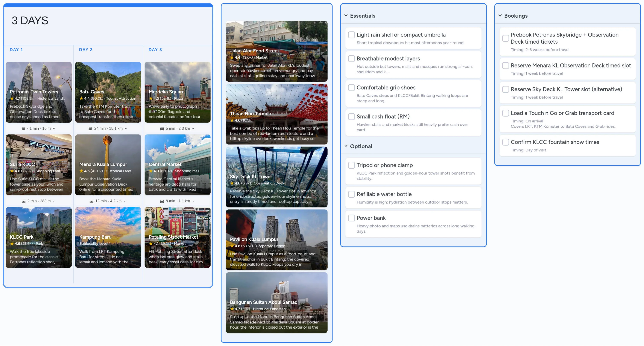Open the KLCC Park card

click(39, 237)
